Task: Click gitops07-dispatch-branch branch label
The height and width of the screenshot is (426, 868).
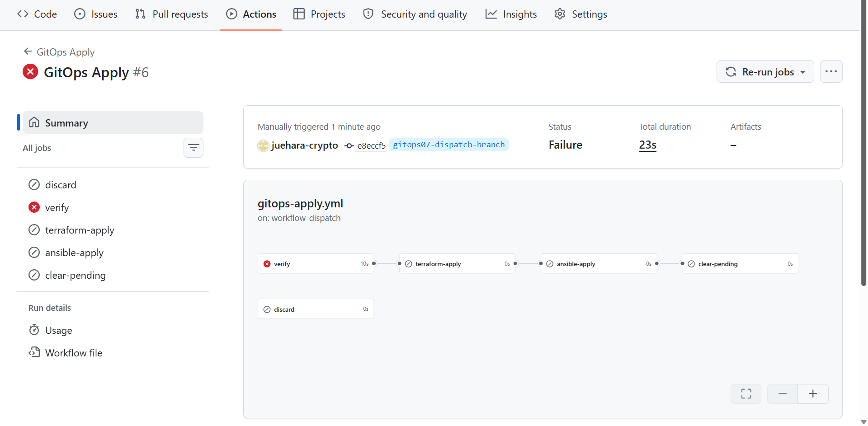Action: pos(448,145)
